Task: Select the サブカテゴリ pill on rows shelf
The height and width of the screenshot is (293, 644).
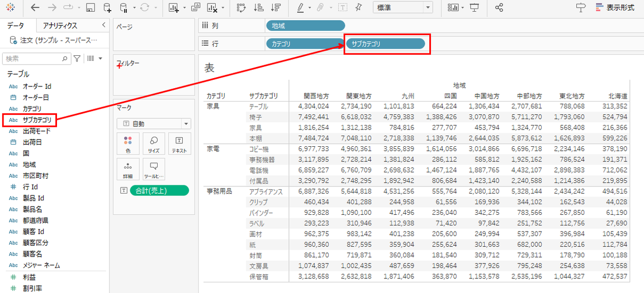Action: coord(386,44)
